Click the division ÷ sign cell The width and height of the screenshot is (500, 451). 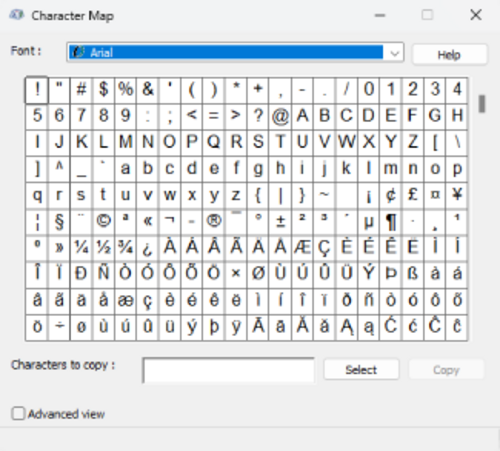click(x=59, y=326)
